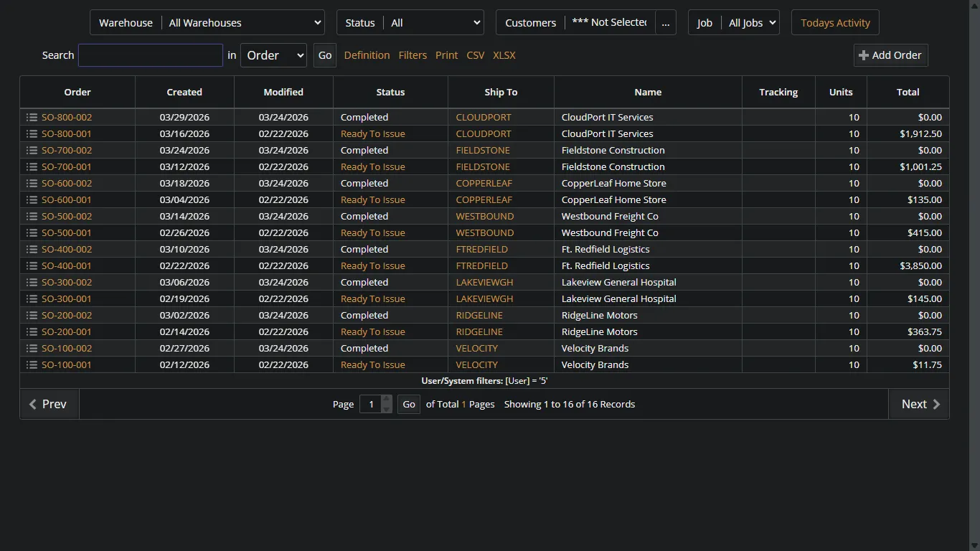980x551 pixels.
Task: Click Go beside the page number
Action: (x=408, y=404)
